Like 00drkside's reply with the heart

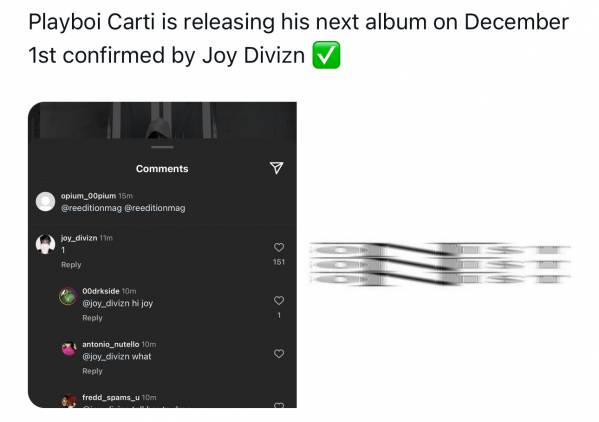point(279,301)
